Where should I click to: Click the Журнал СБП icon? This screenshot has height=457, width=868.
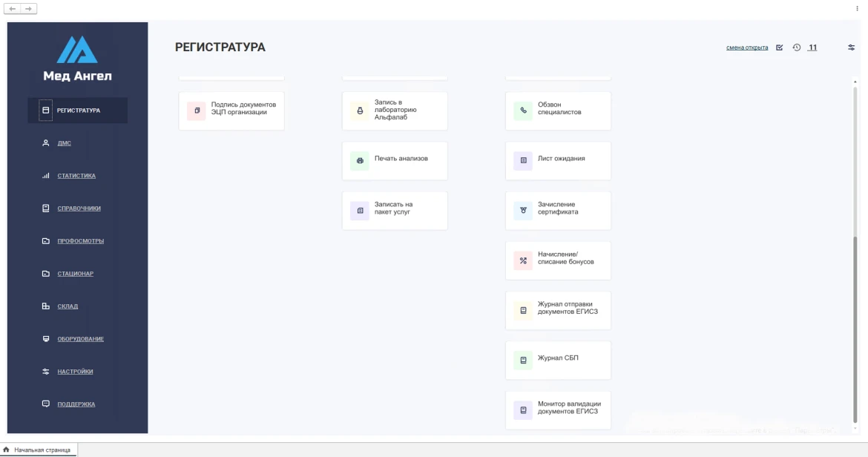pos(523,360)
